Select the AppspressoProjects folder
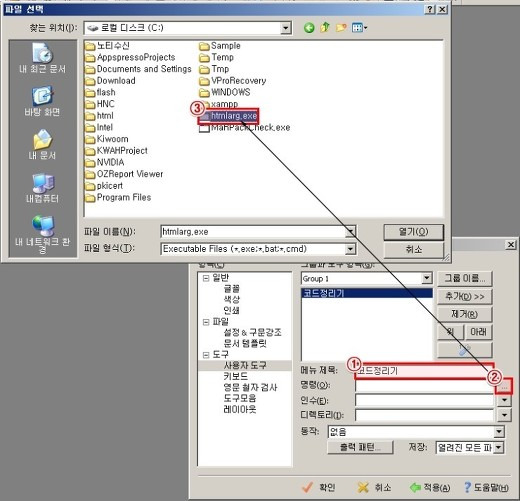Viewport: 520px width, 501px height. click(130, 57)
